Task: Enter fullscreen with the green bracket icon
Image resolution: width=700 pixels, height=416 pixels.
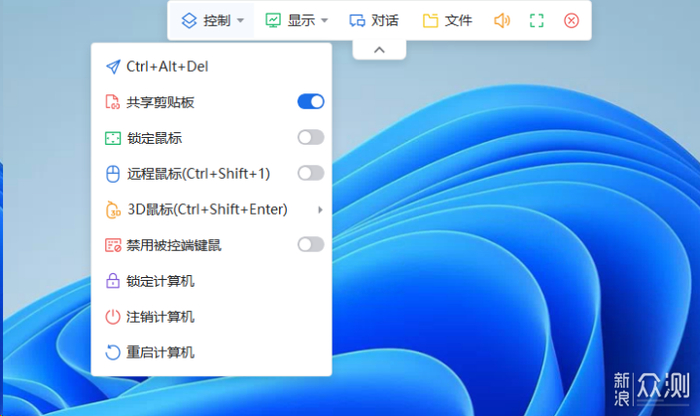Action: tap(537, 21)
